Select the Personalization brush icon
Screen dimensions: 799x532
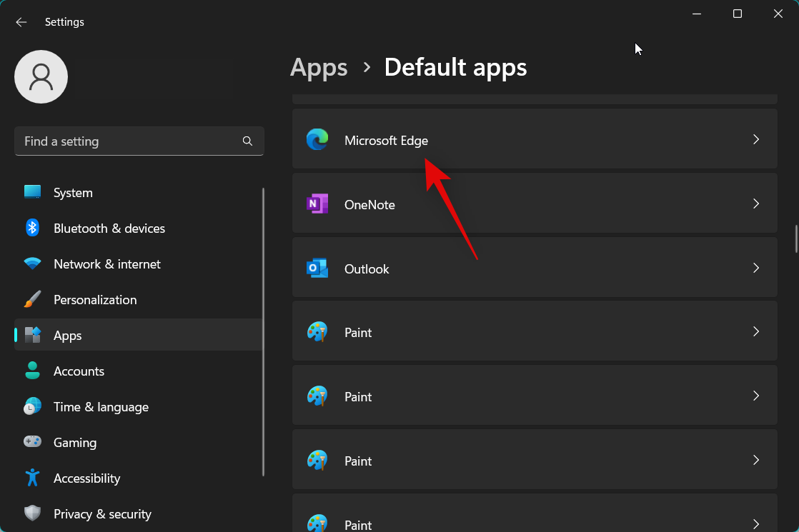[32, 299]
